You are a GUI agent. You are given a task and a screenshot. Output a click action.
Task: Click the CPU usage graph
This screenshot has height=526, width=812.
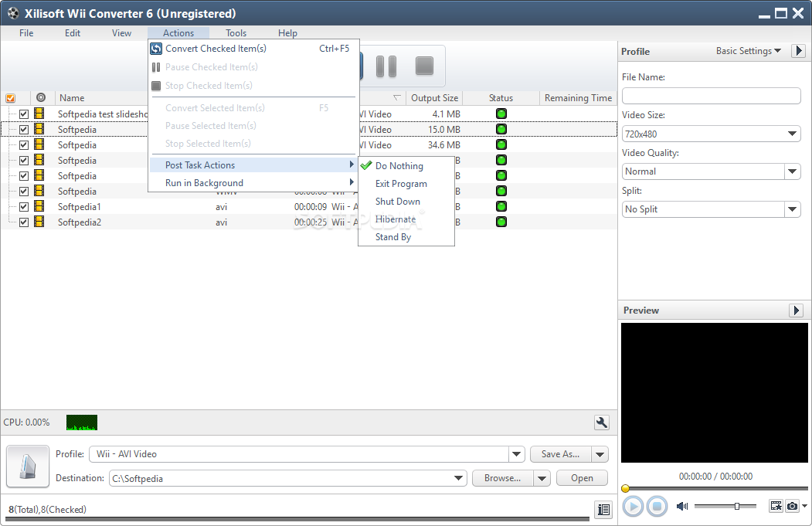[x=82, y=422]
